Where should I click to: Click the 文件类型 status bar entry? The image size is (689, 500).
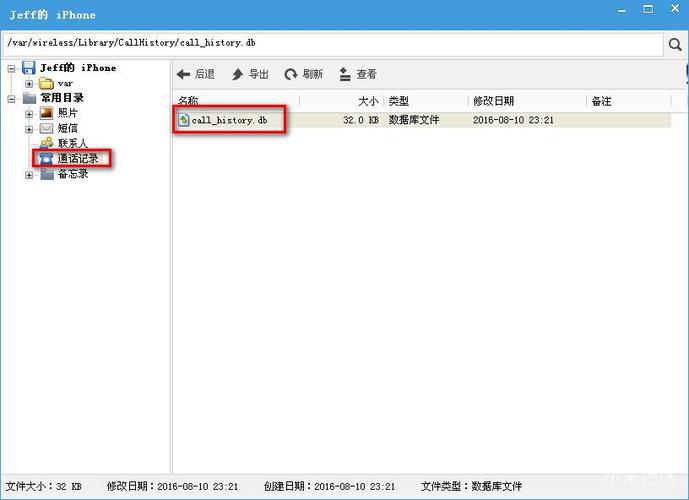pos(471,486)
